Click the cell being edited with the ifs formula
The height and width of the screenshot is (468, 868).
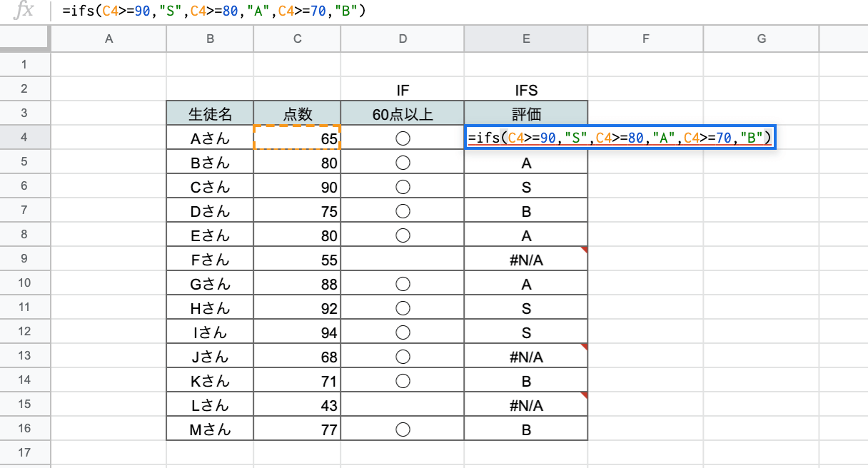[x=525, y=138]
